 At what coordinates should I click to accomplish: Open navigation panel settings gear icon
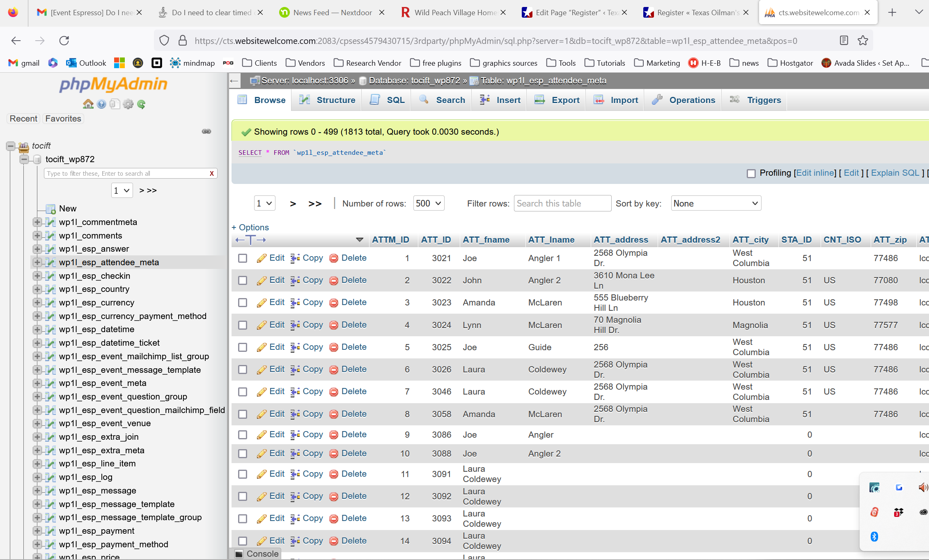(x=128, y=104)
